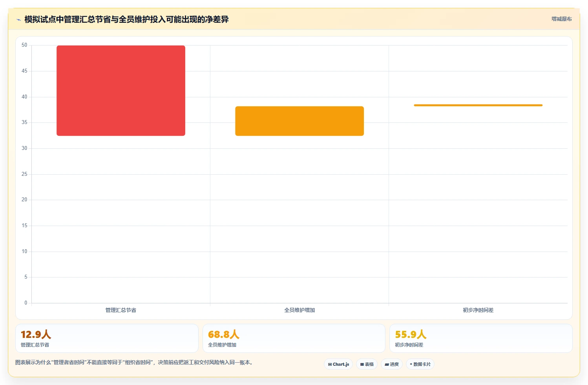Open the 55.9人 初步净时间差 data card
This screenshot has width=588, height=385.
pyautogui.click(x=481, y=338)
